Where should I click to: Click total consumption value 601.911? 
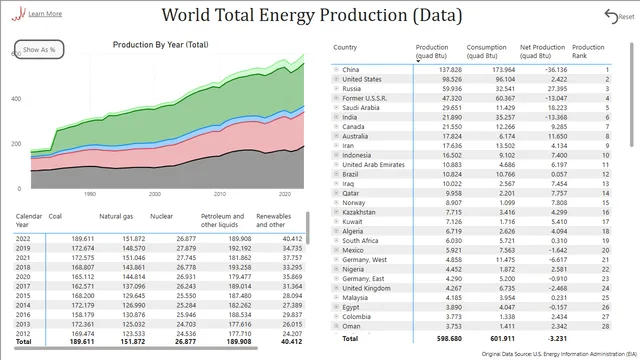pos(502,338)
